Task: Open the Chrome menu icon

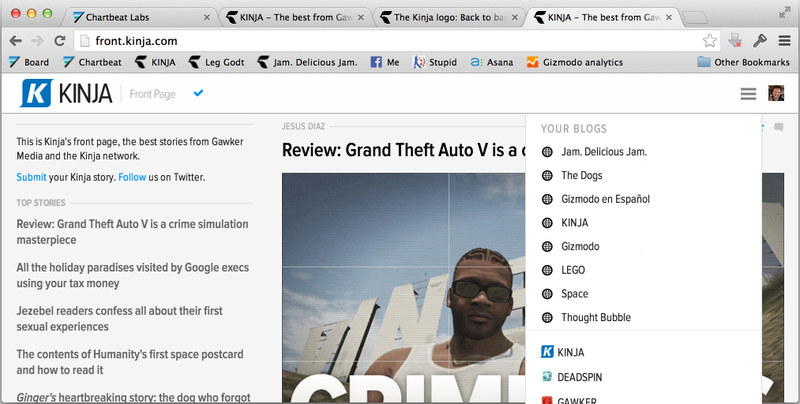Action: 784,41
